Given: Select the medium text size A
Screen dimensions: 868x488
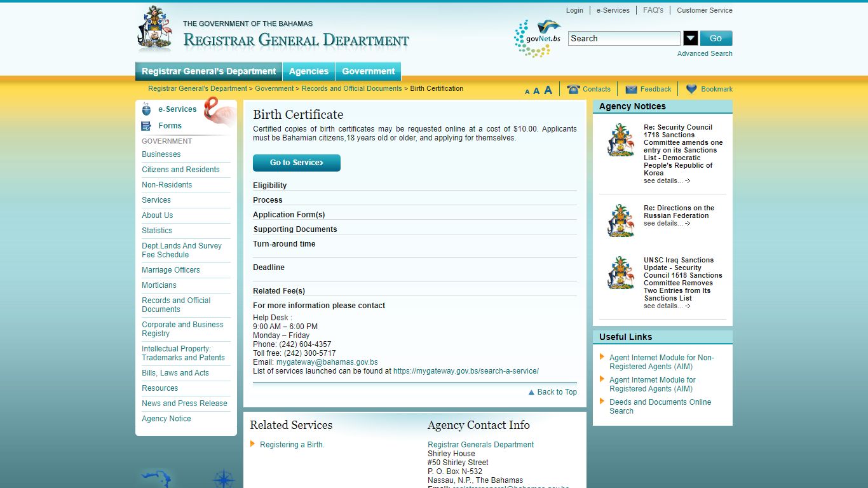Looking at the screenshot, I should (536, 91).
